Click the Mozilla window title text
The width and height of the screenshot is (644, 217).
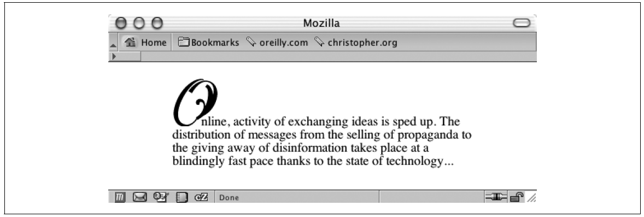click(321, 24)
